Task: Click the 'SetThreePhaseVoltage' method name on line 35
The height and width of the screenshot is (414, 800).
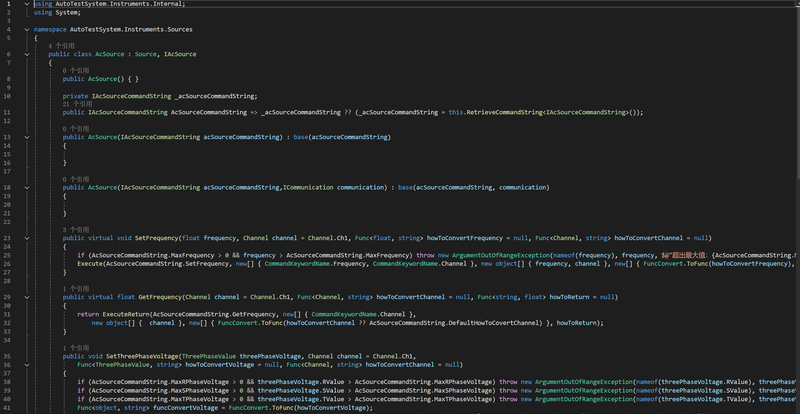Action: click(x=142, y=356)
